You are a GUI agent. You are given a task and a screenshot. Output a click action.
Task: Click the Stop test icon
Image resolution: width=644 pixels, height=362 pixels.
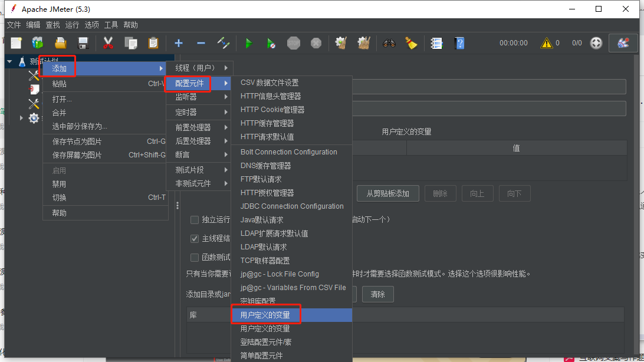click(293, 42)
